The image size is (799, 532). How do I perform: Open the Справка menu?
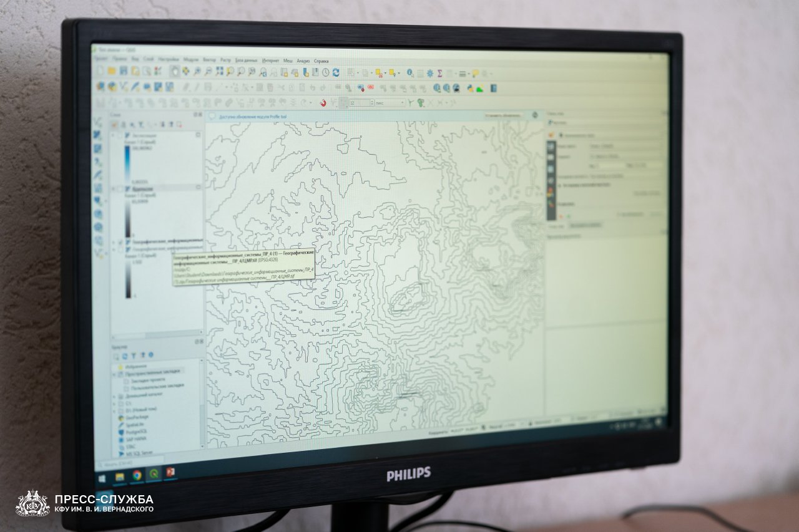[321, 61]
